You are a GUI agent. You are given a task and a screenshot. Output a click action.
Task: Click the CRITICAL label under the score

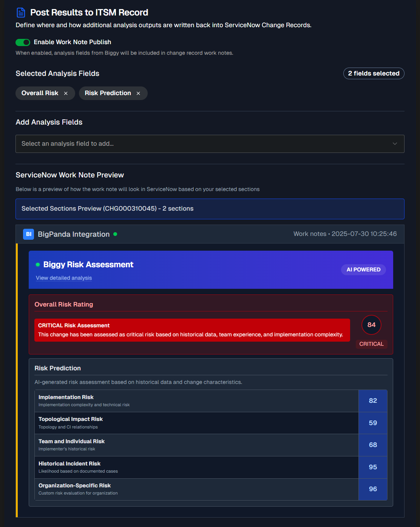pos(371,344)
